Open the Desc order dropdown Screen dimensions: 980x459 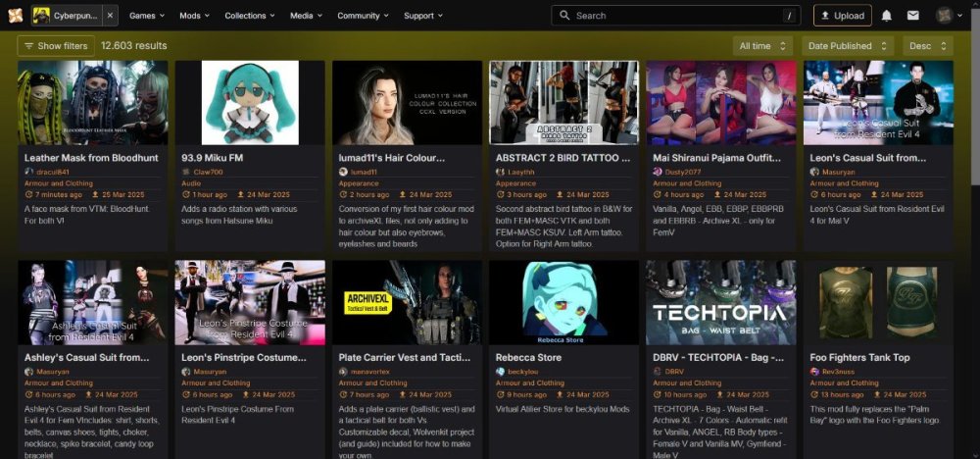pos(927,46)
